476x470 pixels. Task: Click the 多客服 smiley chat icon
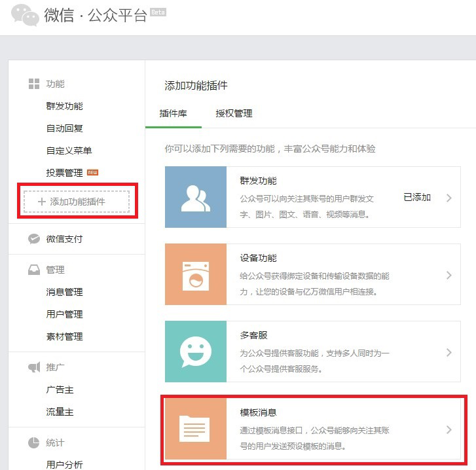196,352
